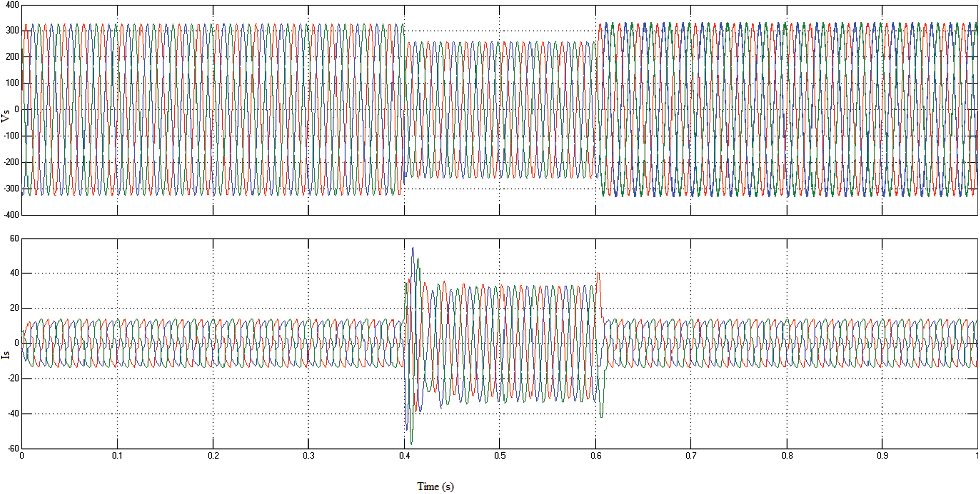Click the -400 tick on Vs axis
Viewport: 980px width, 494px height.
click(x=11, y=215)
